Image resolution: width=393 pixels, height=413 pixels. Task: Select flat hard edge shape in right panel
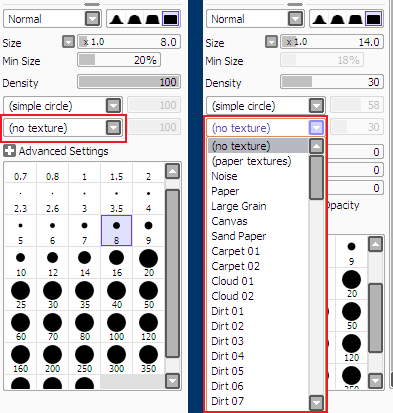tap(374, 19)
